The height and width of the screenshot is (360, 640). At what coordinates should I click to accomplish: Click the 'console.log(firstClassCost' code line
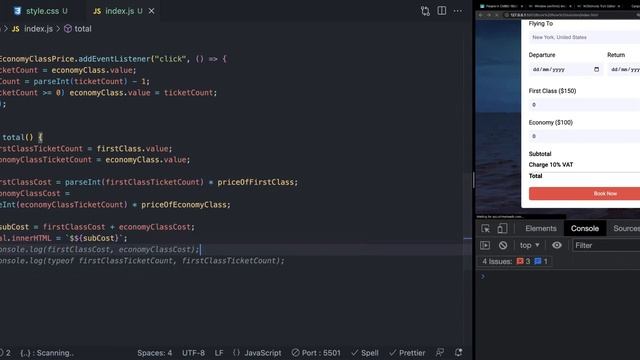click(x=100, y=249)
